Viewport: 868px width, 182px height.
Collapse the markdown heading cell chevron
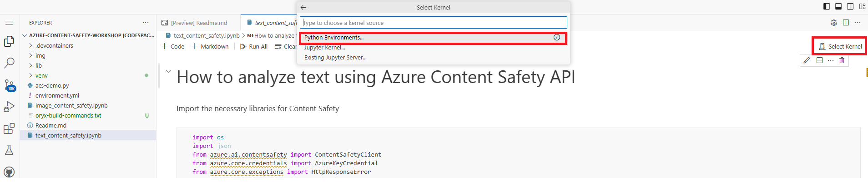[x=168, y=72]
